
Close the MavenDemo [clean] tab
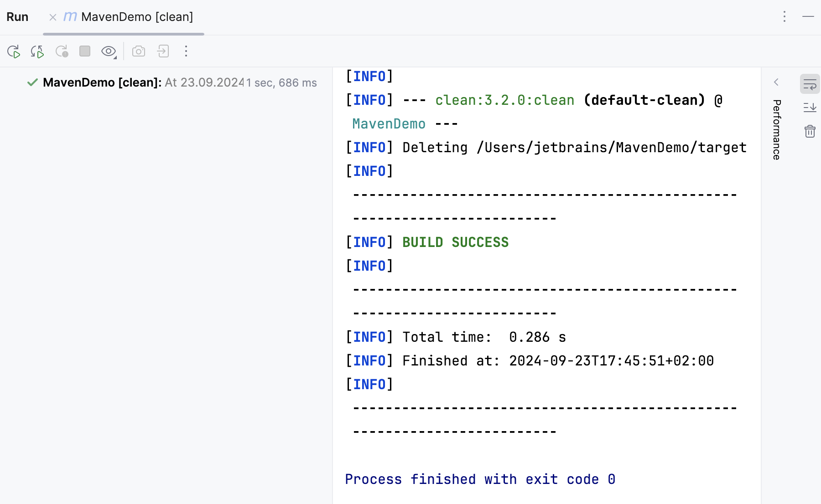pyautogui.click(x=52, y=17)
